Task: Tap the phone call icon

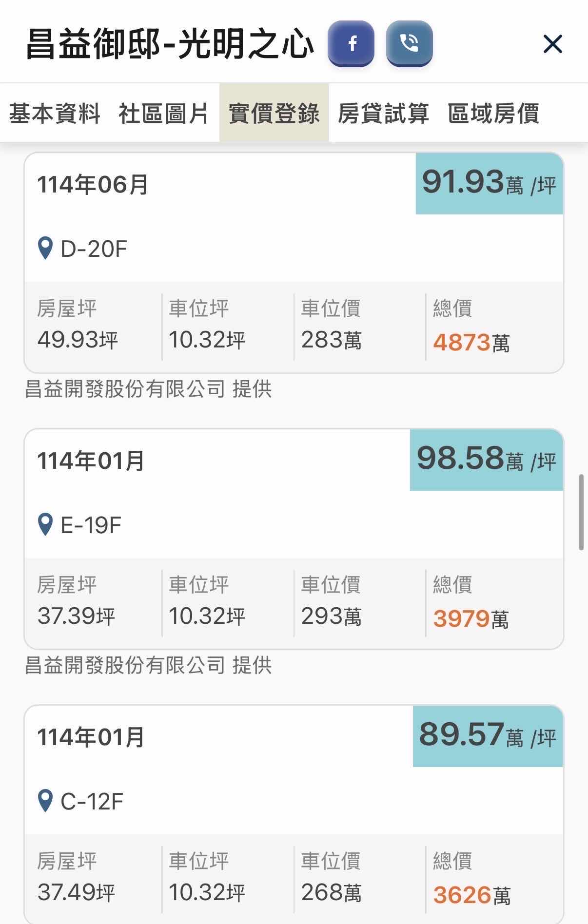Action: click(x=409, y=43)
